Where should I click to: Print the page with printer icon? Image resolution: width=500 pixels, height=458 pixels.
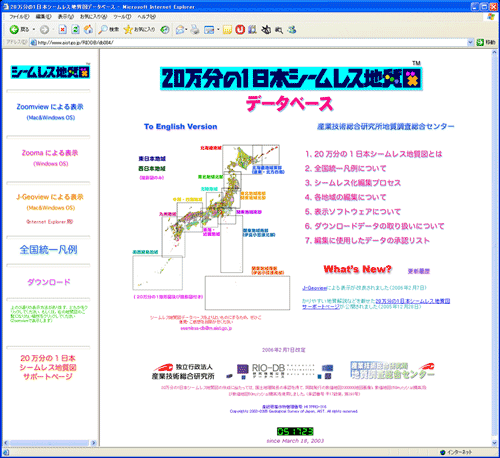tap(195, 30)
